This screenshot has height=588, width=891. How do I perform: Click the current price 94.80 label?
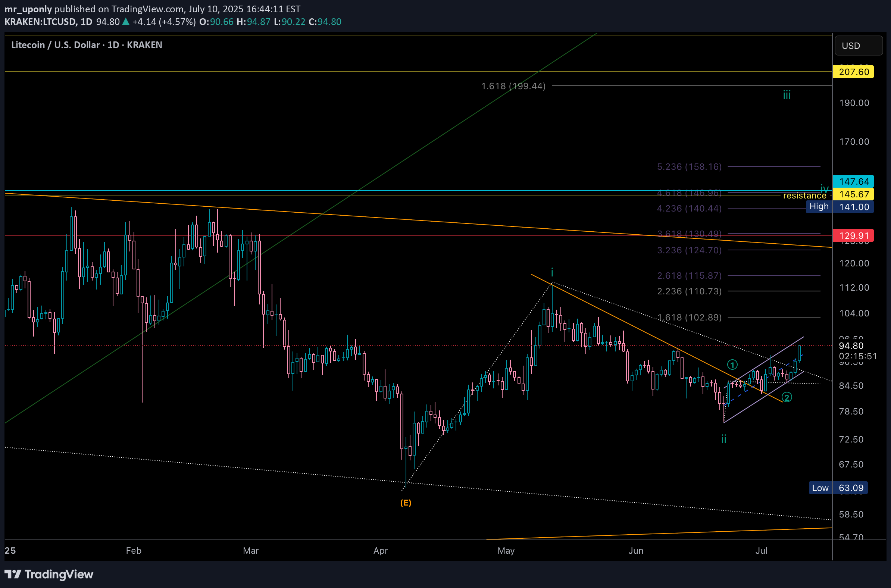851,346
